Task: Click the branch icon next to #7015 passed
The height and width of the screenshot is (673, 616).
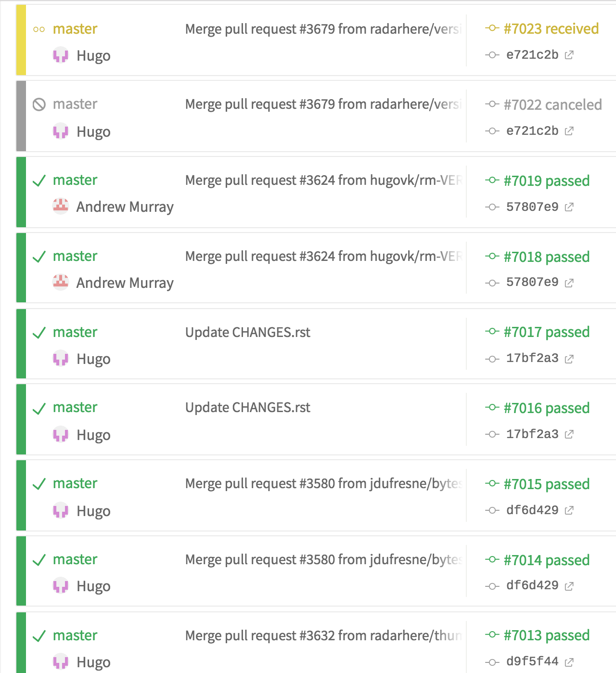Action: click(x=491, y=484)
